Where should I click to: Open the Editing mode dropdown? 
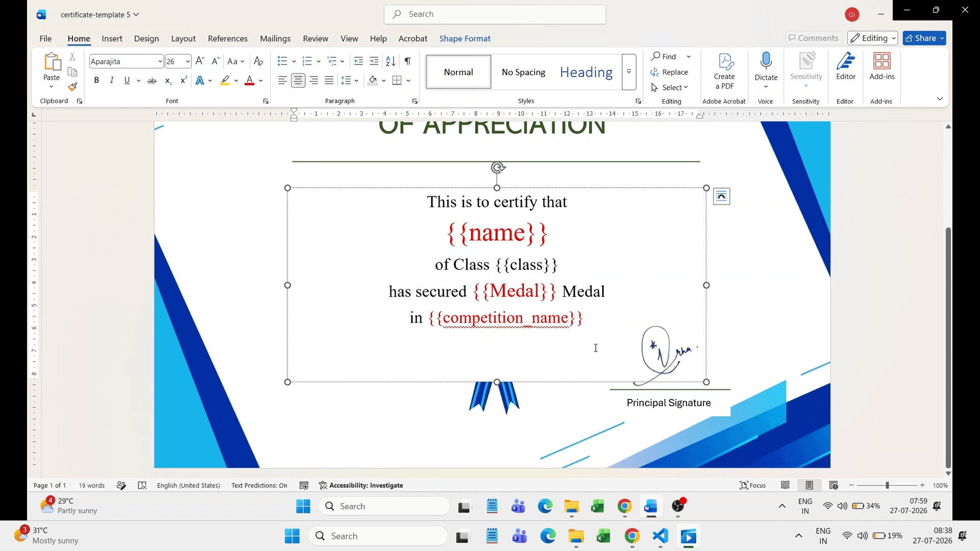[872, 38]
